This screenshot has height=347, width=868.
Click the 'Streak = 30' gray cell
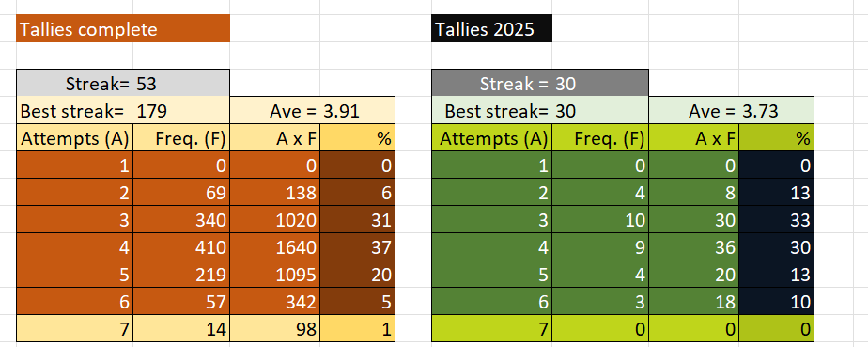click(540, 83)
